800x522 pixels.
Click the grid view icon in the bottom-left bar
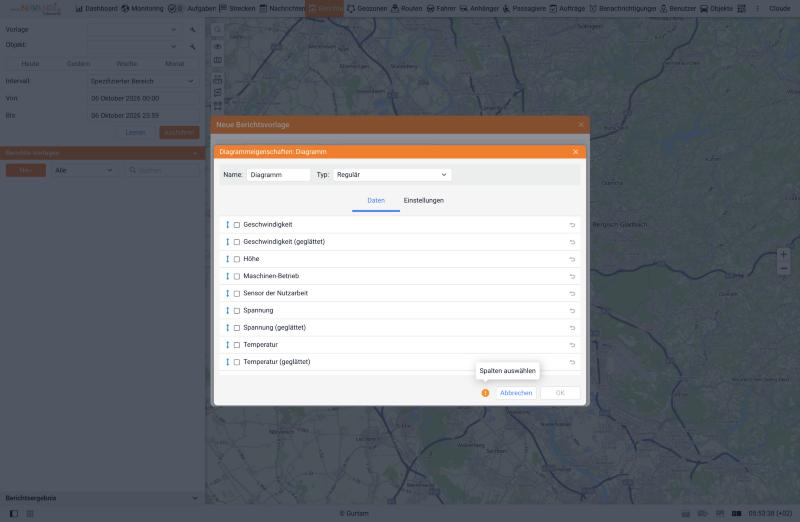[x=30, y=513]
